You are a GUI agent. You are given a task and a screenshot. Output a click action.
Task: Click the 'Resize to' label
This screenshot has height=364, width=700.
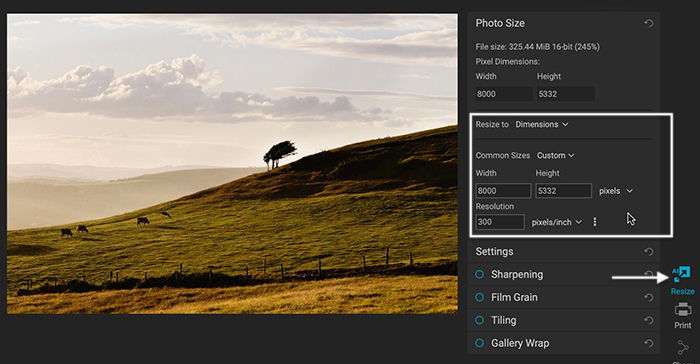coord(492,124)
